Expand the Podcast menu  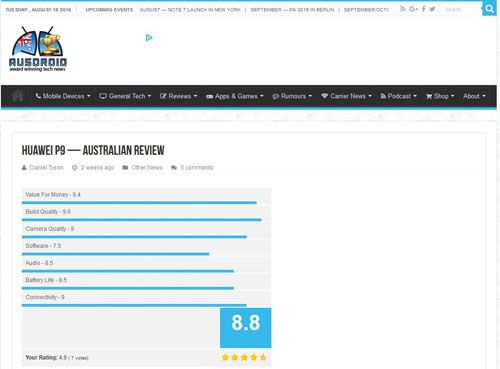[x=398, y=96]
